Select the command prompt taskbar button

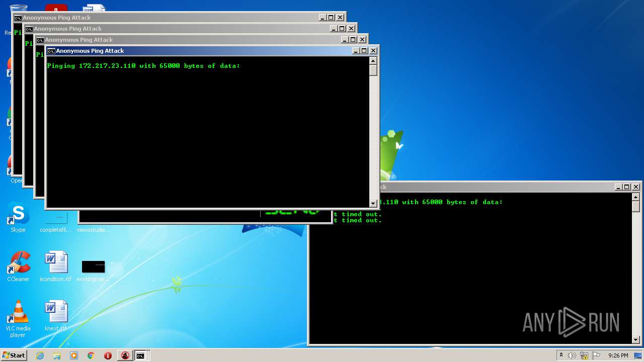coord(141,355)
